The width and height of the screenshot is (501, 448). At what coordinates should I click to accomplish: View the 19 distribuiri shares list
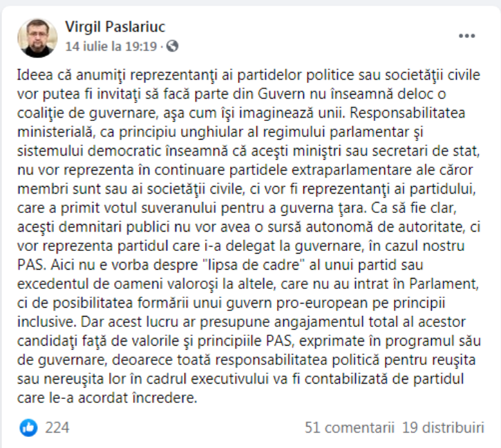click(443, 428)
